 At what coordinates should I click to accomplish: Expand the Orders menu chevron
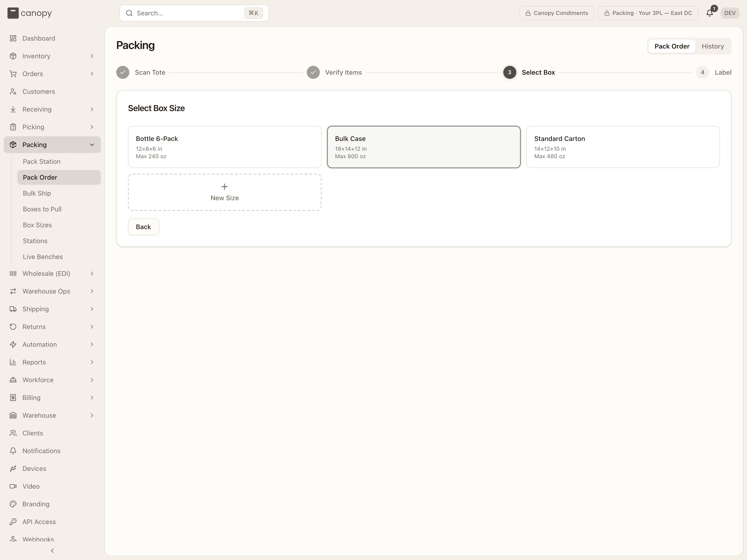(92, 73)
